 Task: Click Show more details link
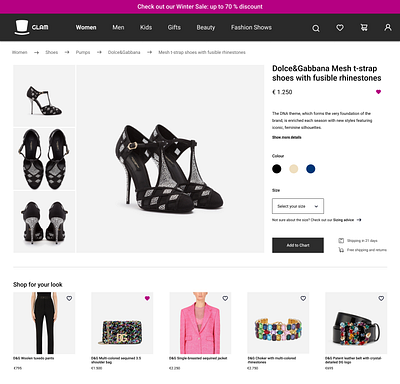coord(287,137)
